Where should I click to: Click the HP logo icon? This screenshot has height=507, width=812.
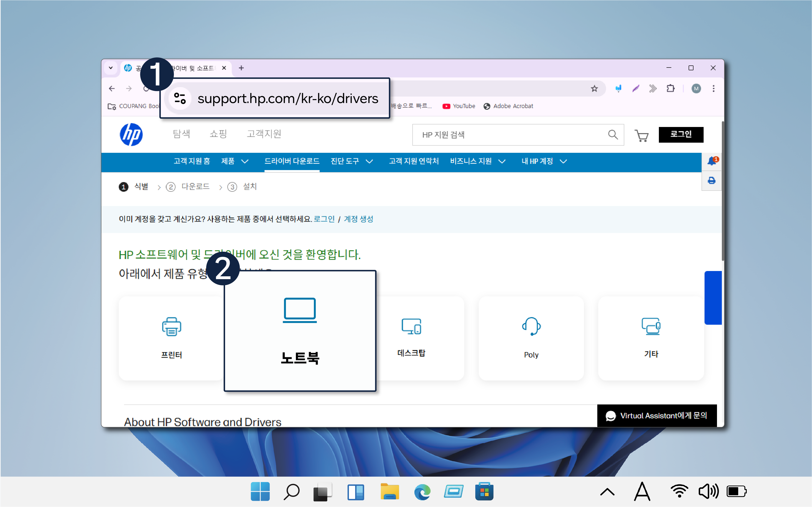tap(131, 134)
